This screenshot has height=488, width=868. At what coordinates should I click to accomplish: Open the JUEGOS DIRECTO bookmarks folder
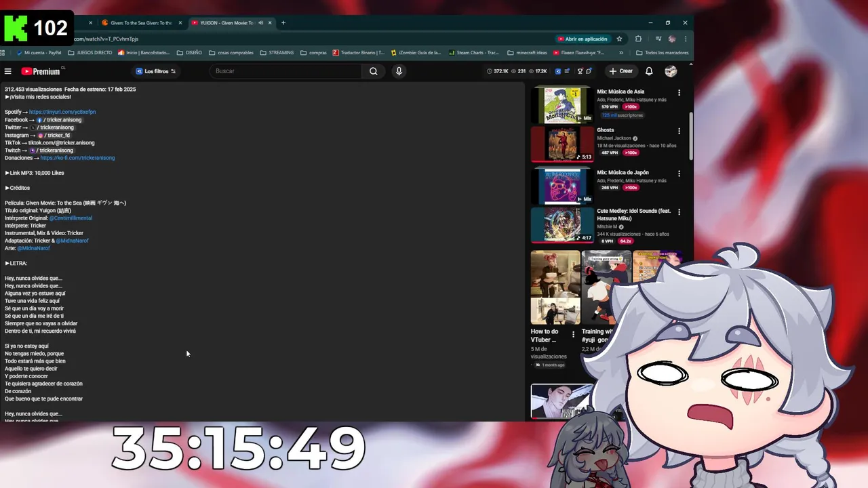tap(90, 53)
